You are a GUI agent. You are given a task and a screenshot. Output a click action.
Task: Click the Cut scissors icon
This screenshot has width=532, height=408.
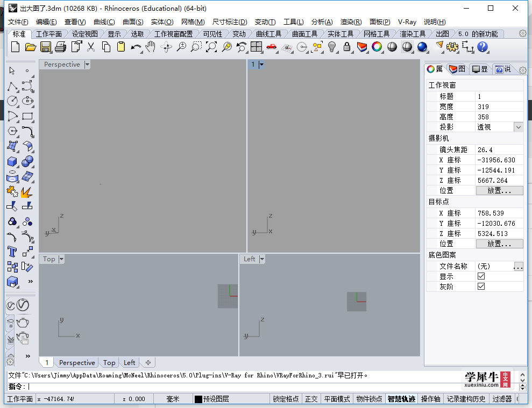pyautogui.click(x=90, y=47)
